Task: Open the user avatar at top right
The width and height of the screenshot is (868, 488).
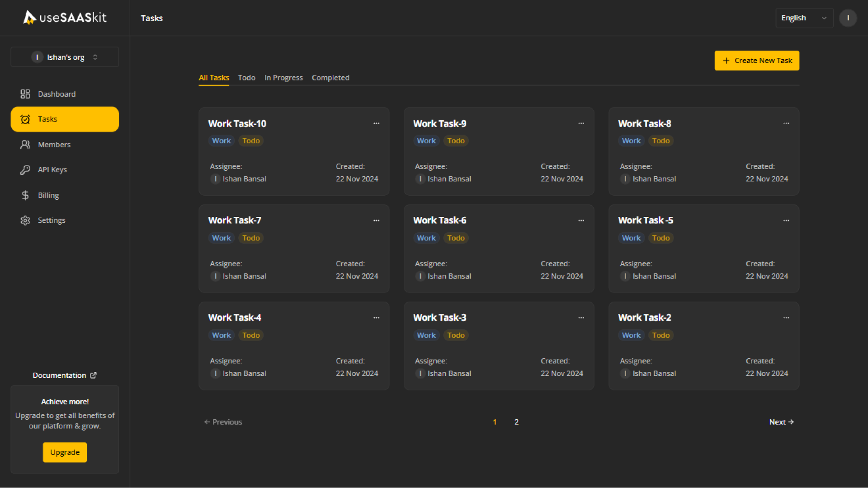Action: pyautogui.click(x=848, y=18)
